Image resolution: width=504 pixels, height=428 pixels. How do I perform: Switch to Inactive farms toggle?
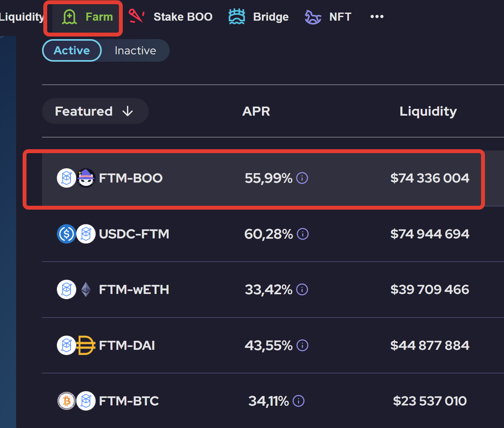(x=135, y=50)
